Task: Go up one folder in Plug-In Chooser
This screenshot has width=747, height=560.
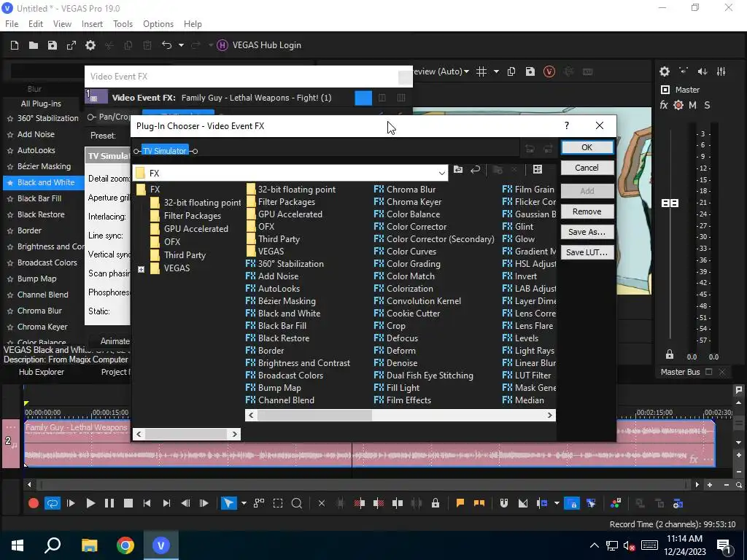Action: [x=458, y=169]
